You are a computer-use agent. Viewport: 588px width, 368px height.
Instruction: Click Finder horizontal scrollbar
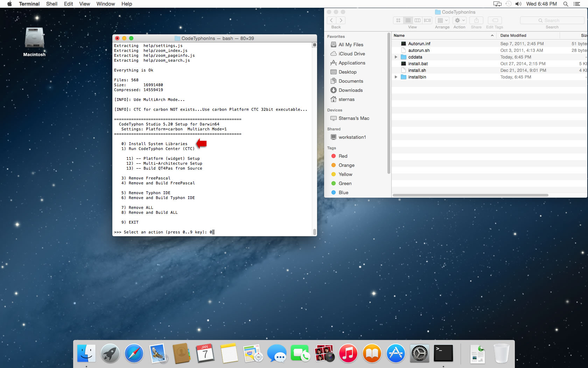[x=470, y=195]
